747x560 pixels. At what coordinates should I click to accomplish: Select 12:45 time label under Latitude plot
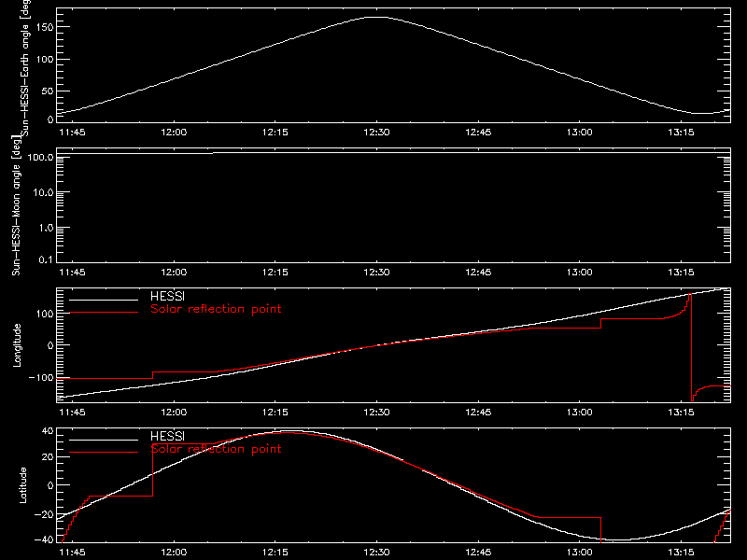(478, 552)
